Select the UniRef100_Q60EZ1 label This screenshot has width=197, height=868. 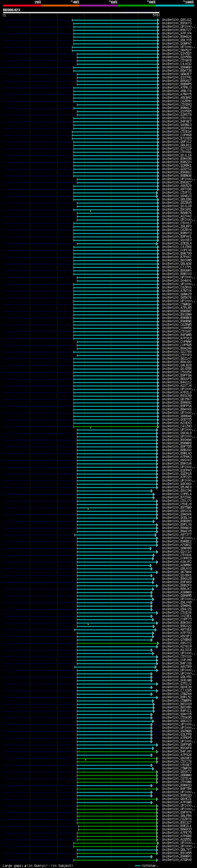pyautogui.click(x=177, y=799)
